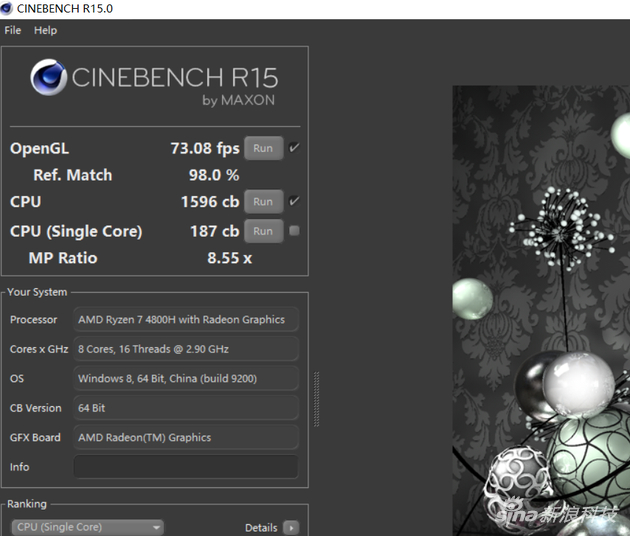Open the Help menu
The width and height of the screenshot is (630, 536).
pyautogui.click(x=45, y=30)
